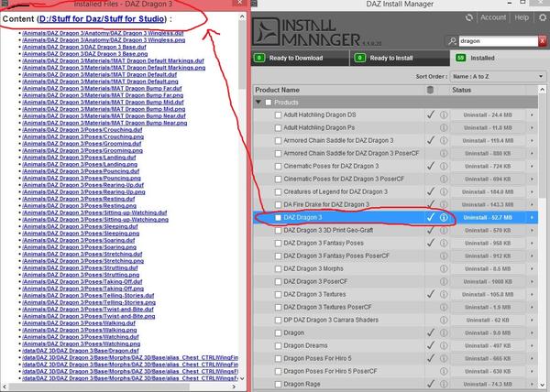This screenshot has width=550, height=392.
Task: Click Uninstall - 24.4 MB for Adult Hatchling Dragon DS
Action: point(488,114)
